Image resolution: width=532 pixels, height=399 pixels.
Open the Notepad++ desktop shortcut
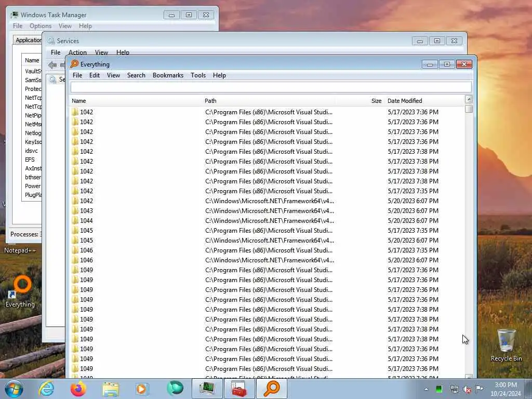point(20,250)
